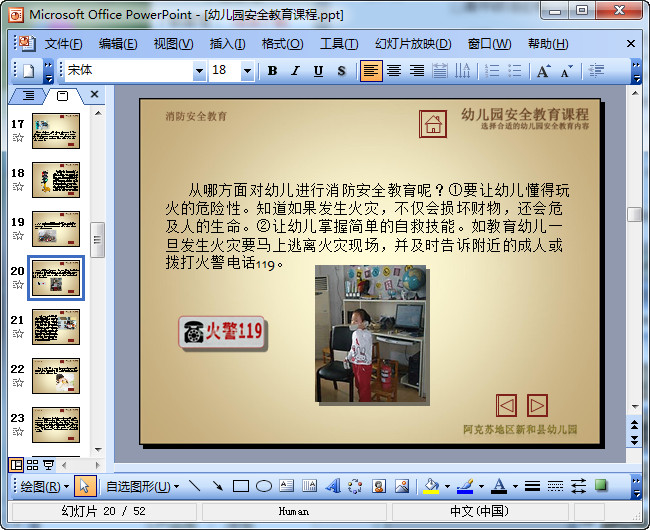Click the home icon on the slide

tap(433, 123)
